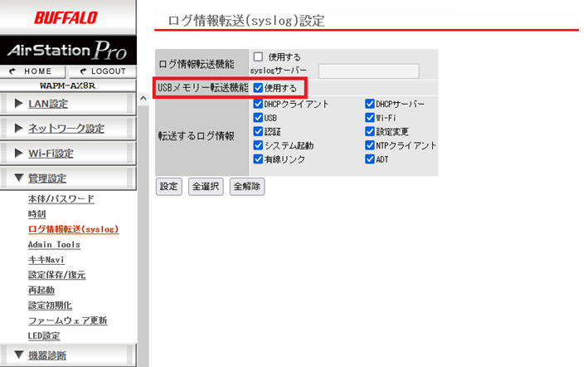588x367 pixels.
Task: Click the WAPM-AX8R model label
Action: [x=67, y=86]
